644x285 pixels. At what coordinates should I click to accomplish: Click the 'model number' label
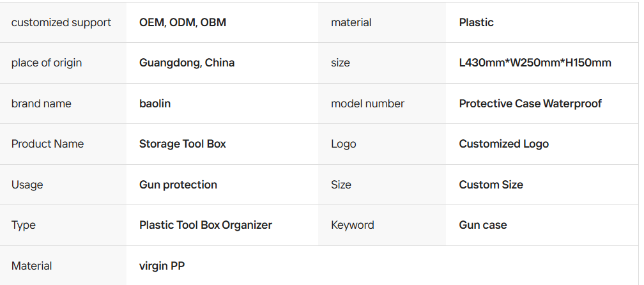(x=368, y=104)
